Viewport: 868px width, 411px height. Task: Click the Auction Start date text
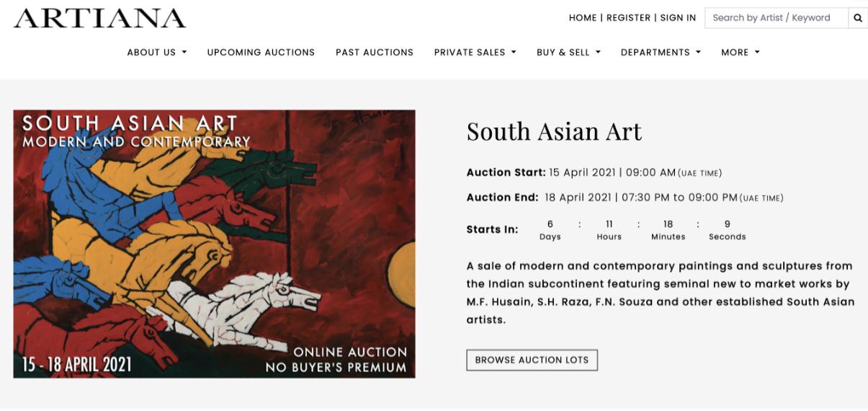[612, 173]
